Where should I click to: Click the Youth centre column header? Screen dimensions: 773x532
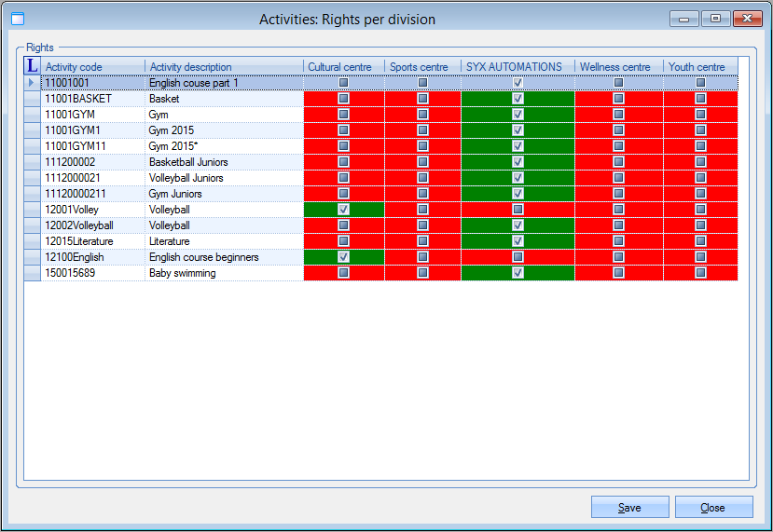coord(698,67)
